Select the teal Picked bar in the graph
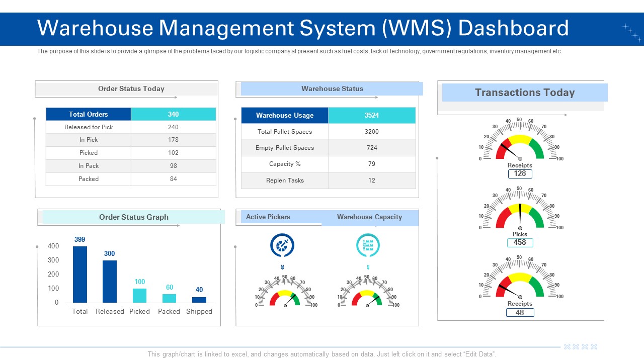 tap(139, 296)
